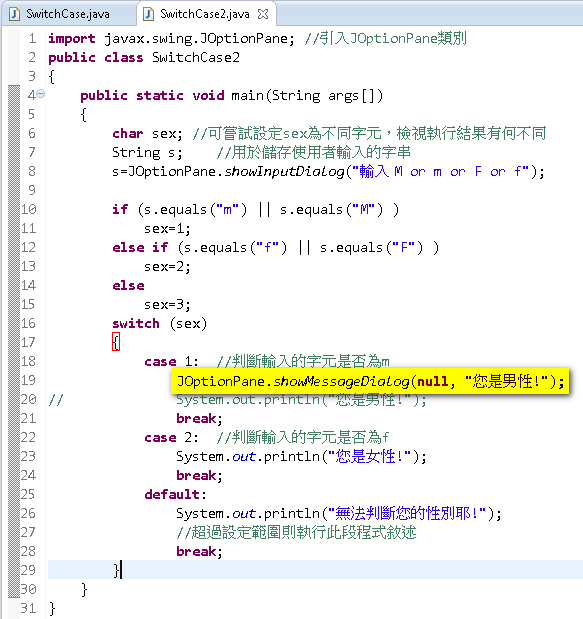Click 'else if' with s.equals("f") condition
Screen dimensions: 583x619
[x=276, y=248]
